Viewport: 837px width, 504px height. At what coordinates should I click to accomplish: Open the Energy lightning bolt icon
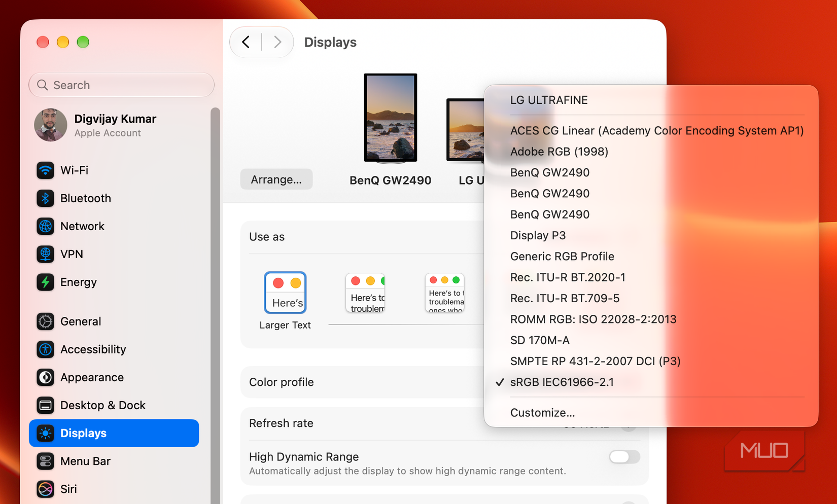click(45, 282)
